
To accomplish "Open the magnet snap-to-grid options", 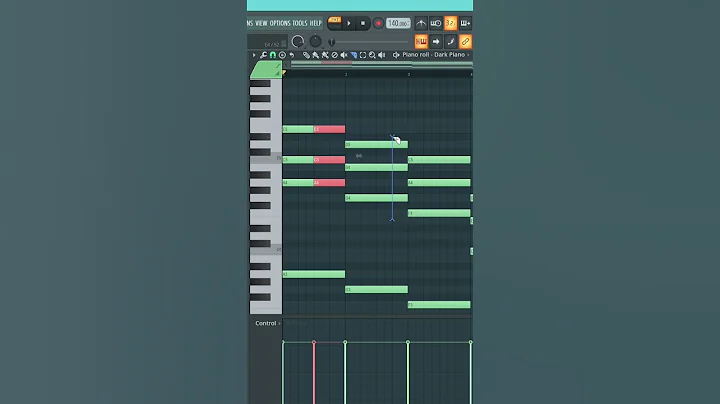I will click(x=273, y=55).
